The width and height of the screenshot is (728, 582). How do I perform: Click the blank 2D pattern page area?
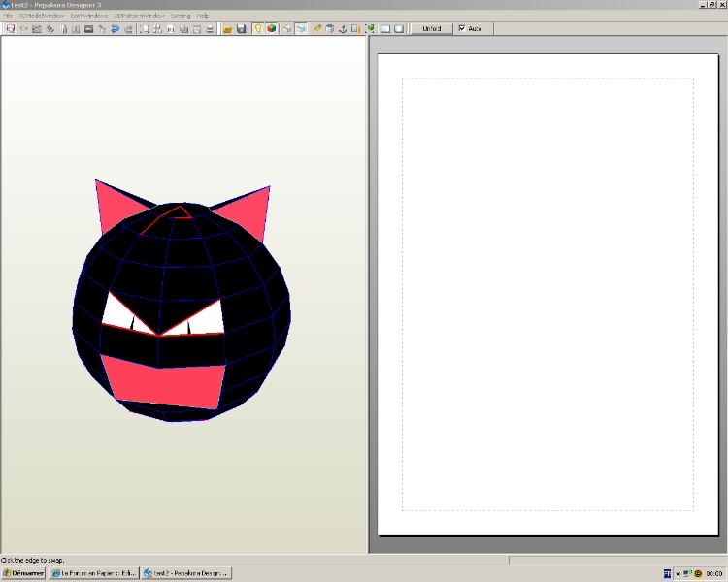click(547, 294)
